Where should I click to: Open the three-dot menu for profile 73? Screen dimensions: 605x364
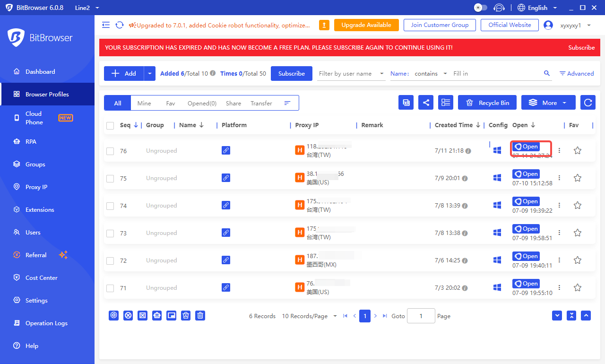pos(559,233)
